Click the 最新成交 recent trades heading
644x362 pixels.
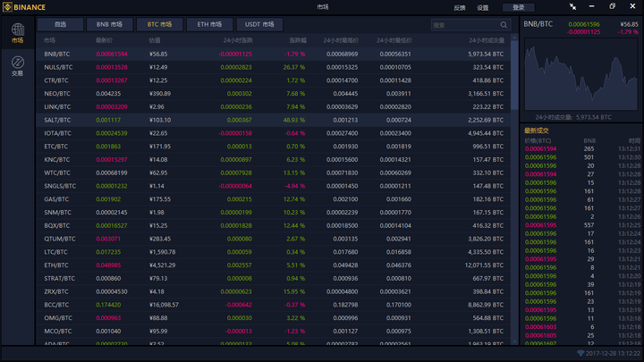537,130
